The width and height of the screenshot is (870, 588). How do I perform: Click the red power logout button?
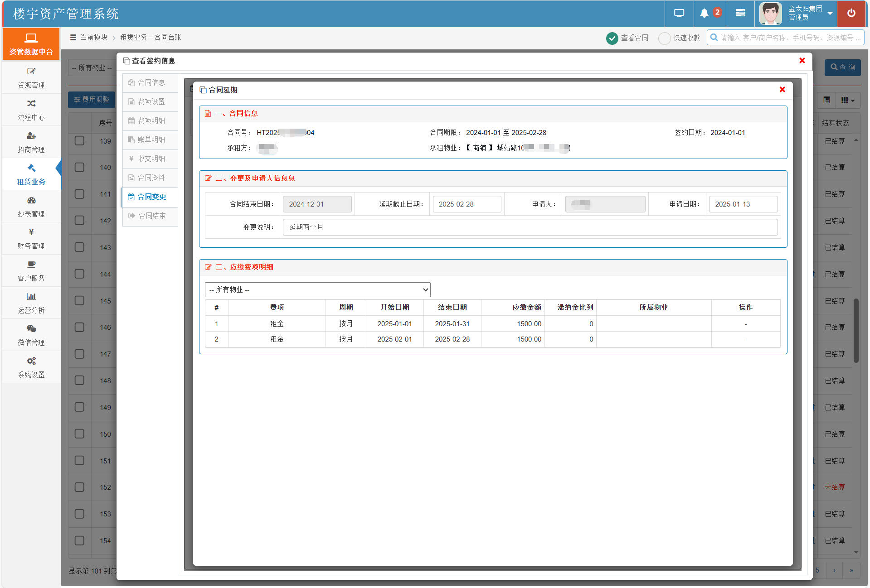point(851,13)
